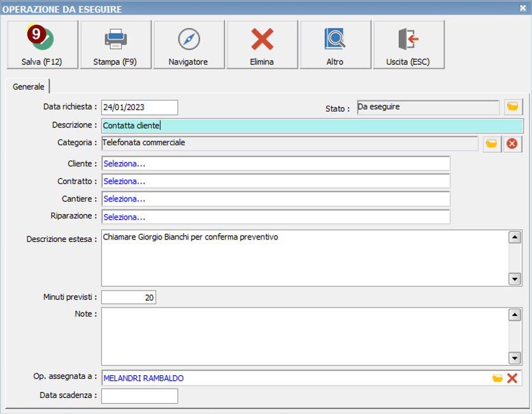Exit via the Uscita (ESC) button
The image size is (532, 414).
tap(408, 44)
